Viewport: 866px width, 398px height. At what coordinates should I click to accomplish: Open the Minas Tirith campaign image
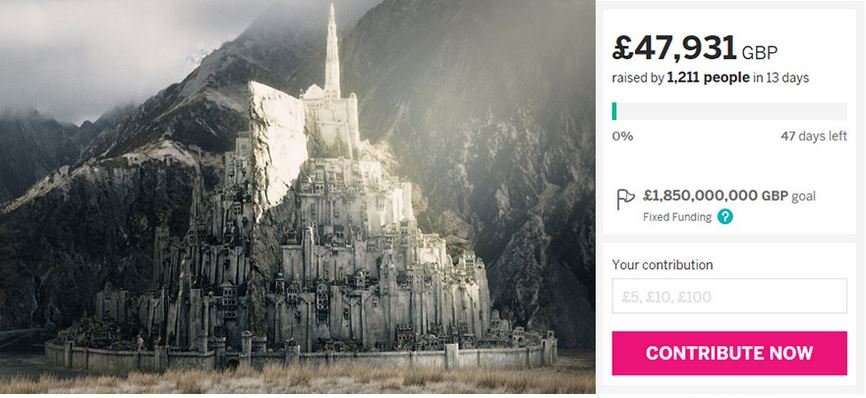click(298, 196)
